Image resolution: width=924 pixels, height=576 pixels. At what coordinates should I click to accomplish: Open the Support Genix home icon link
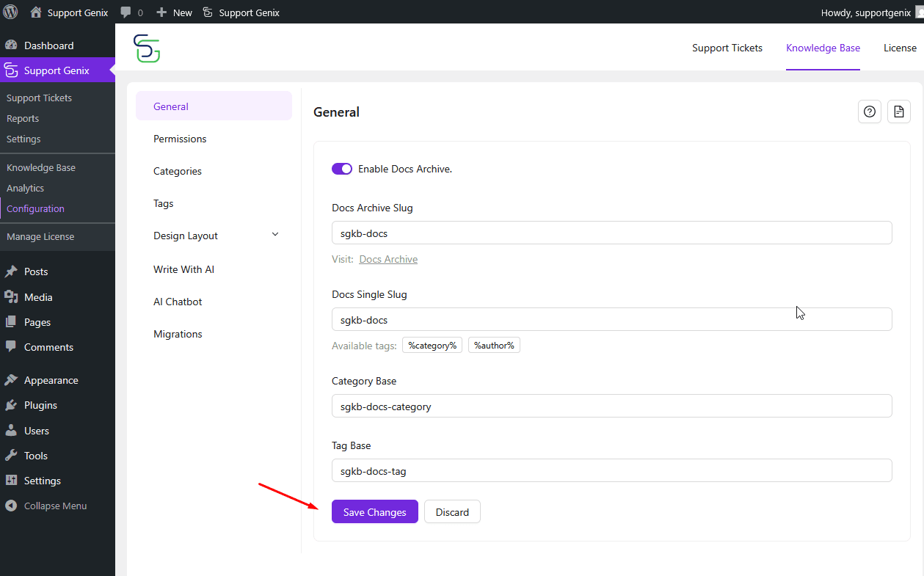click(x=36, y=12)
